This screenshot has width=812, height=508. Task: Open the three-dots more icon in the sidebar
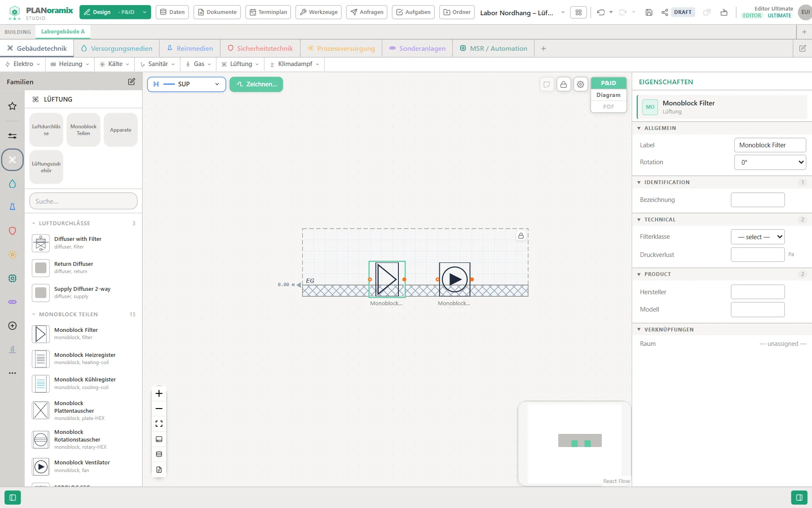coord(12,373)
